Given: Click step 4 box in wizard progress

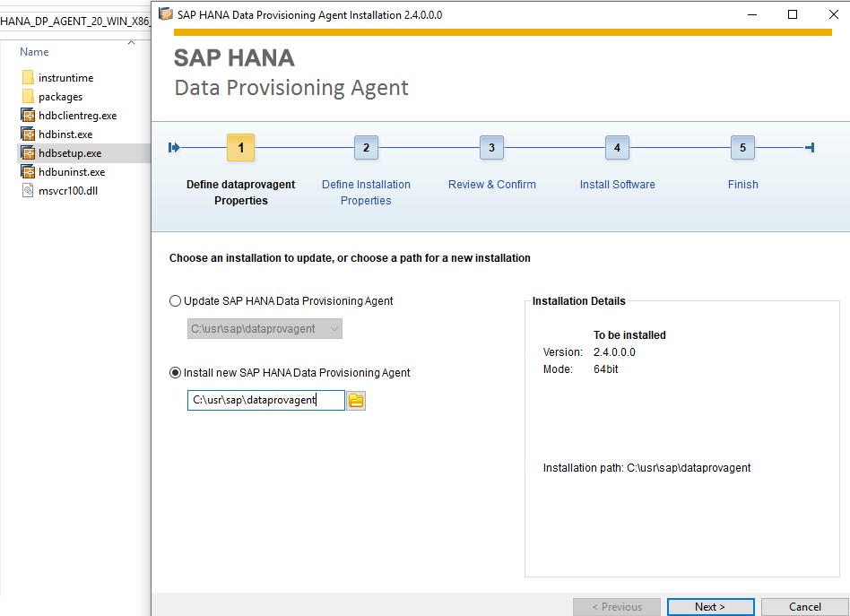Looking at the screenshot, I should point(617,147).
